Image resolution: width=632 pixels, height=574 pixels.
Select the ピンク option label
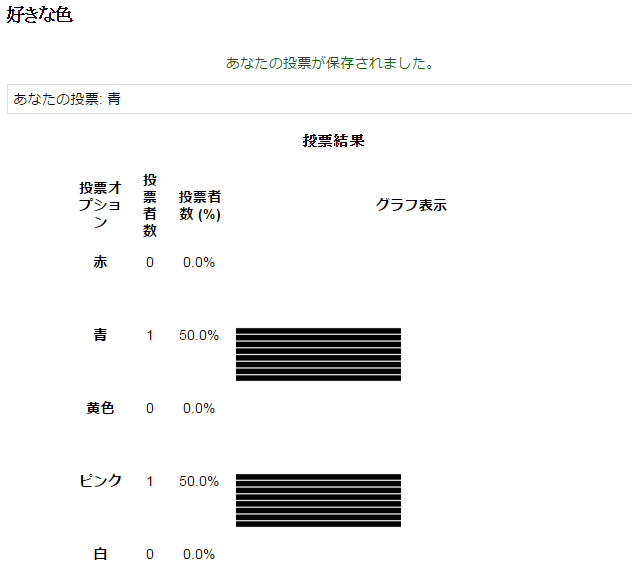(x=100, y=481)
